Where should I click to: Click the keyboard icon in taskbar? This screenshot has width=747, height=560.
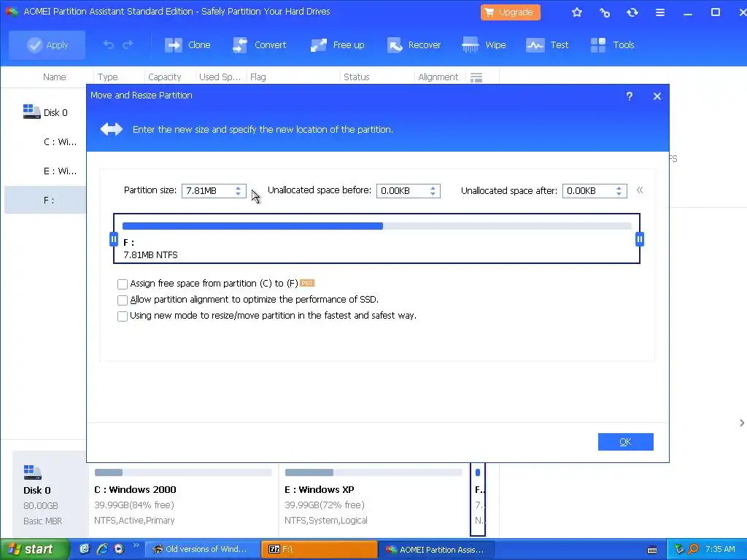pyautogui.click(x=652, y=550)
